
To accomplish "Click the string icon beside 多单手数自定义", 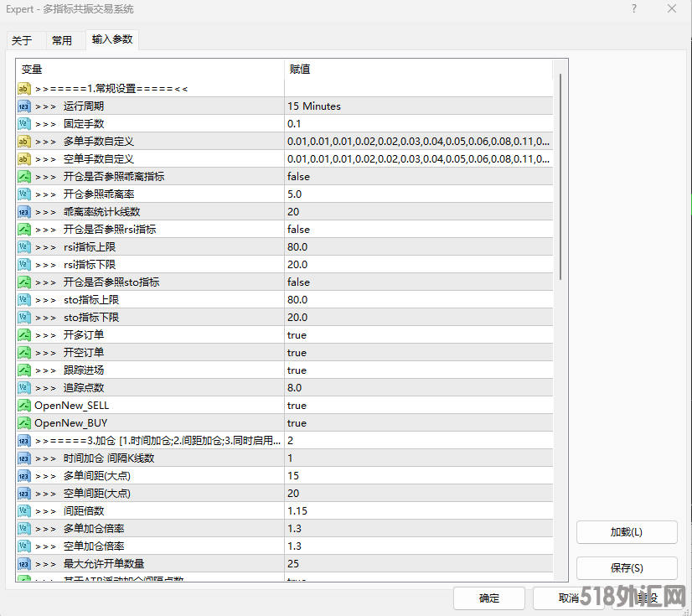I will click(x=23, y=142).
